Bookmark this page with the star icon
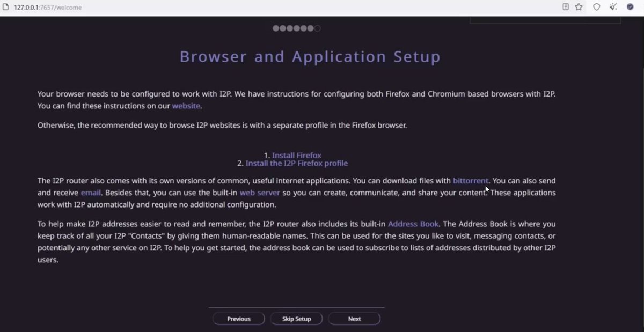This screenshot has width=644, height=332. 579,7
